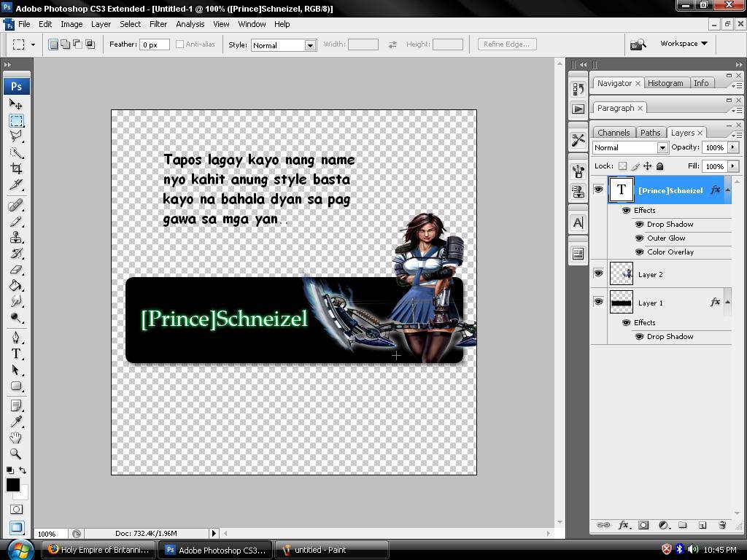Open the Filter menu
The image size is (747, 560).
pos(158,24)
